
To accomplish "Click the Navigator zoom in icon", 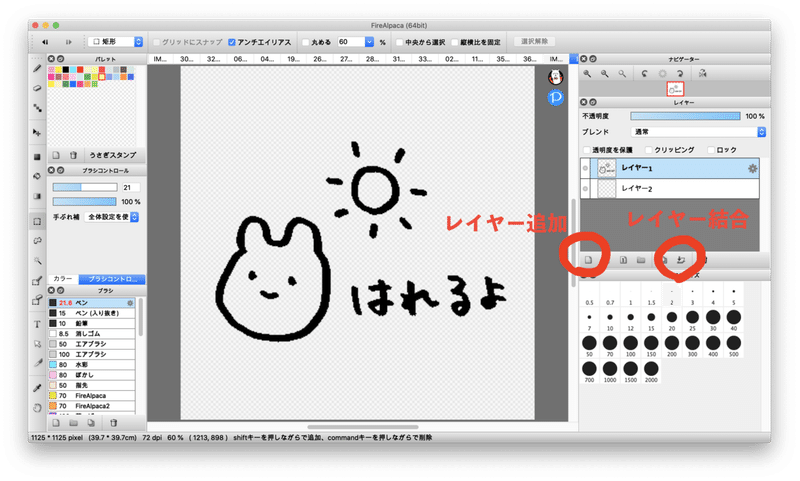I will (x=587, y=73).
